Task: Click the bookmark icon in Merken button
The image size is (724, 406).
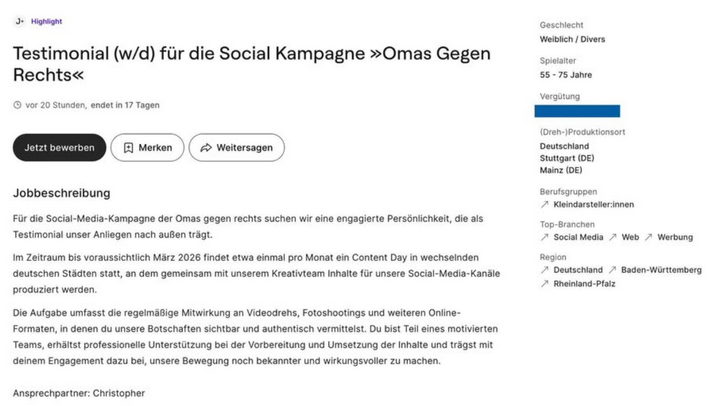Action: 128,148
